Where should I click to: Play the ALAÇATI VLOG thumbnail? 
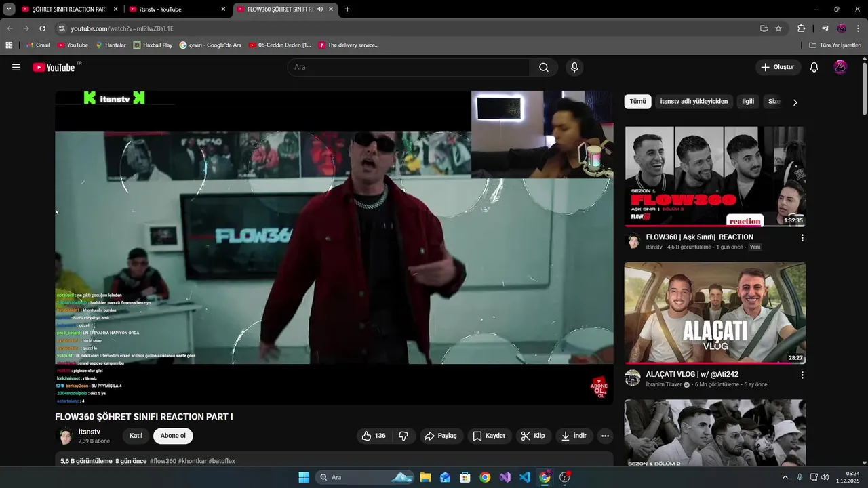pyautogui.click(x=715, y=313)
